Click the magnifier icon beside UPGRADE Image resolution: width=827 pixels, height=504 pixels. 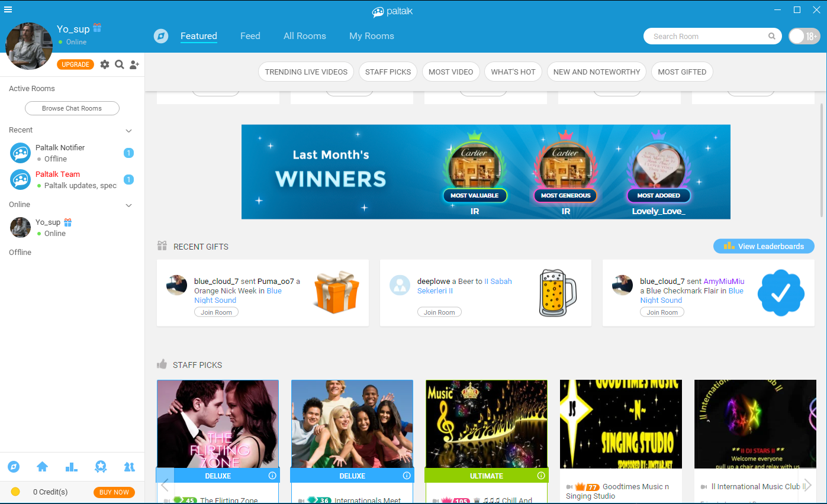click(119, 64)
